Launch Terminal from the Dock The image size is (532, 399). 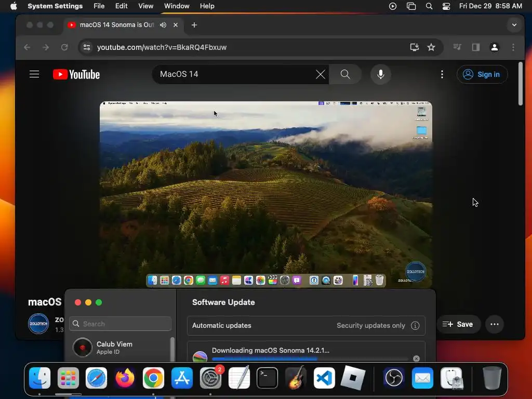[x=268, y=378]
